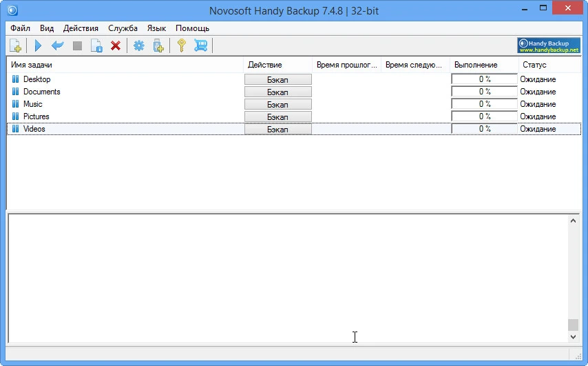
Task: Start the task with the blue play icon
Action: [38, 45]
